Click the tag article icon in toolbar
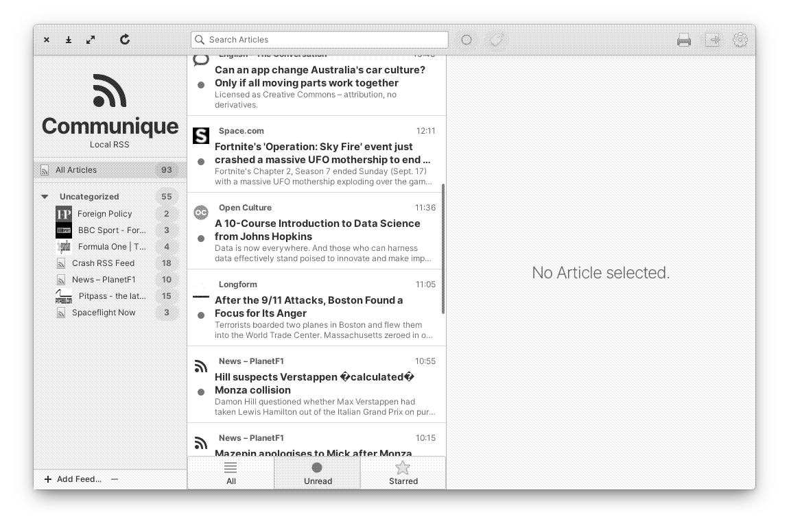The image size is (789, 532). pos(496,40)
